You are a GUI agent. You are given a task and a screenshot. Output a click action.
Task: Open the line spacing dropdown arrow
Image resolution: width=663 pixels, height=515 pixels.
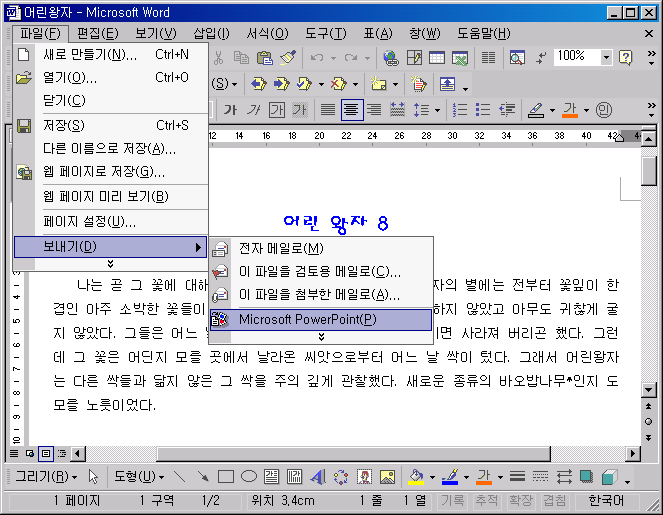[438, 110]
